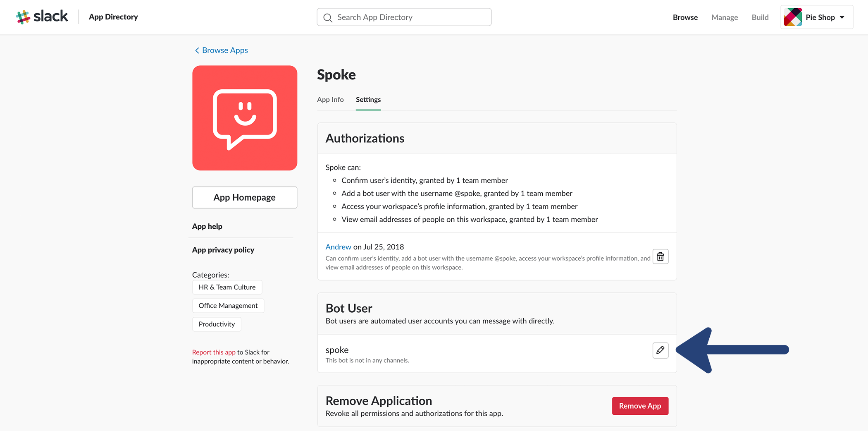Click the Pie Shop workspace avatar
Viewport: 868px width, 431px height.
click(792, 17)
